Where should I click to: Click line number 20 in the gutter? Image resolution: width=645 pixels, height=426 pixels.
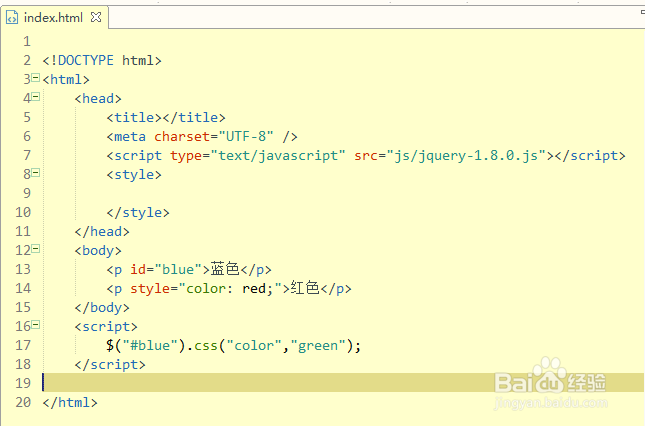pyautogui.click(x=23, y=403)
